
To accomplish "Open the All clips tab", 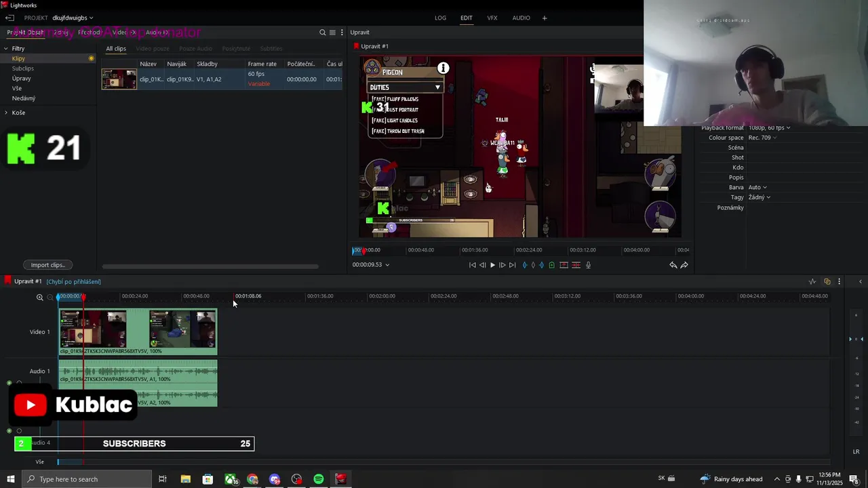I will point(116,49).
